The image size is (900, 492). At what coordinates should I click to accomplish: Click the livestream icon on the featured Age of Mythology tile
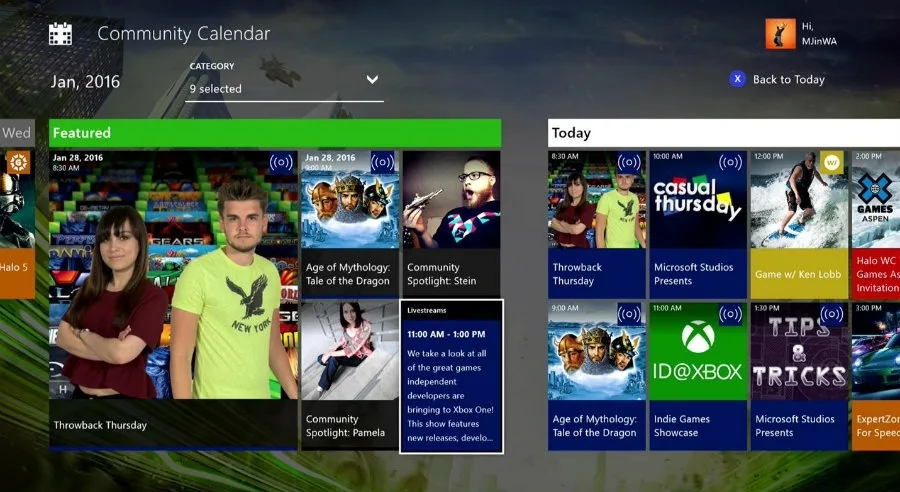click(x=383, y=162)
